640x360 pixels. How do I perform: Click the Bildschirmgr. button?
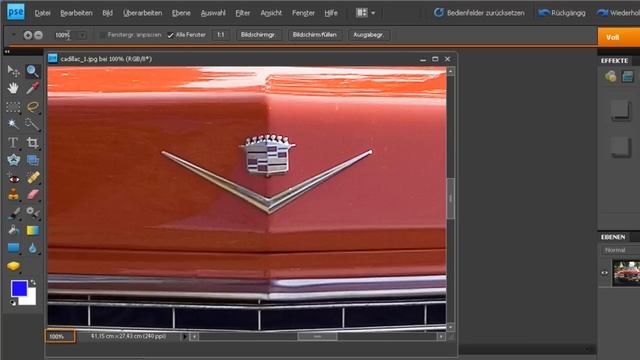259,35
